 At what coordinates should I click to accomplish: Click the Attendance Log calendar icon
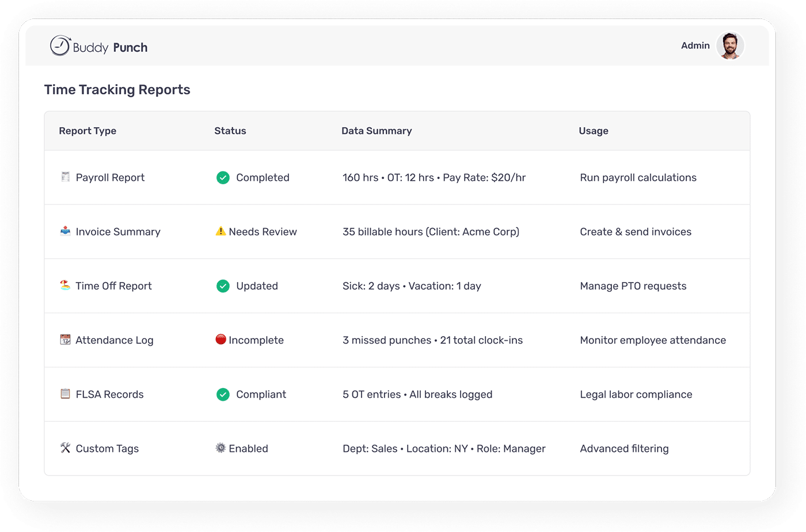coord(65,340)
